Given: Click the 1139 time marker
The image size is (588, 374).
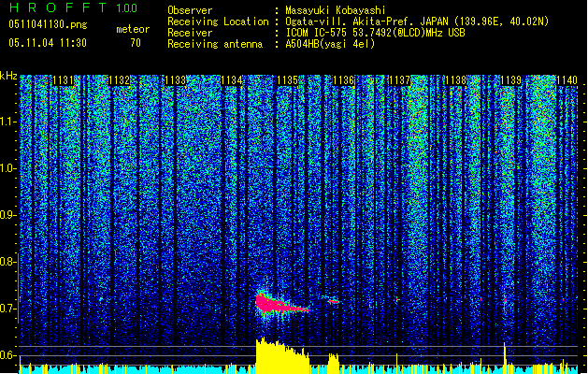Looking at the screenshot, I should tap(511, 80).
